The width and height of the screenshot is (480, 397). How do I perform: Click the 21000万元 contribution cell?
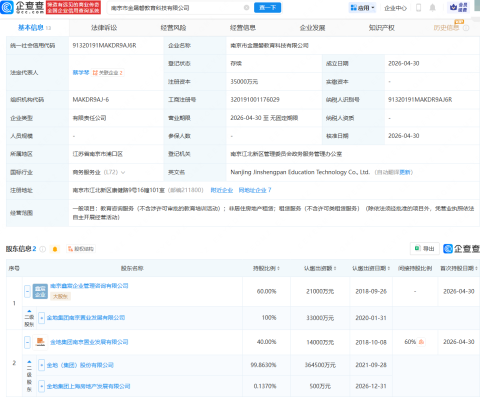320,291
